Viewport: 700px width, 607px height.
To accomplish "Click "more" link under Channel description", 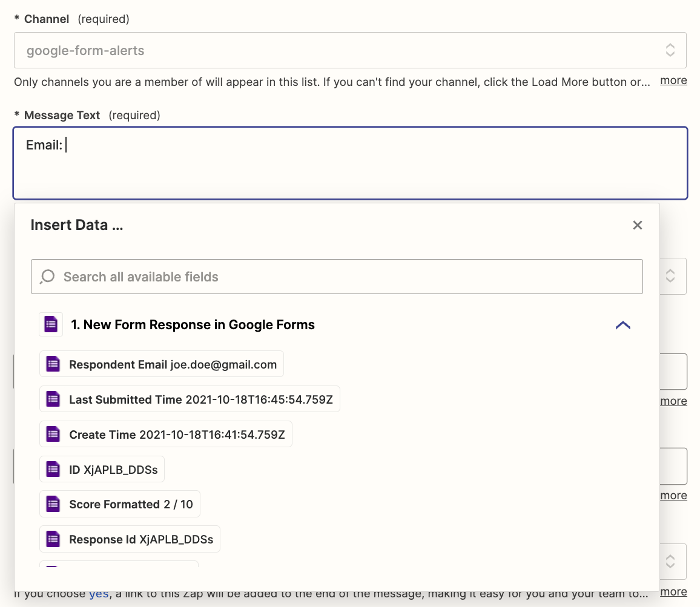I will tap(673, 80).
